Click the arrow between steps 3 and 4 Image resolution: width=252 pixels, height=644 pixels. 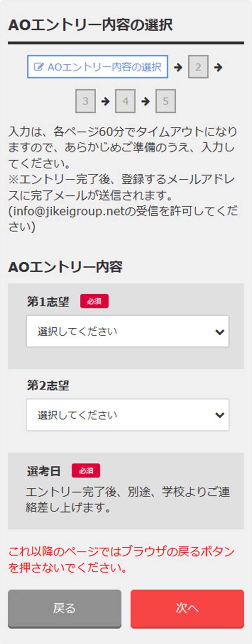[x=106, y=101]
